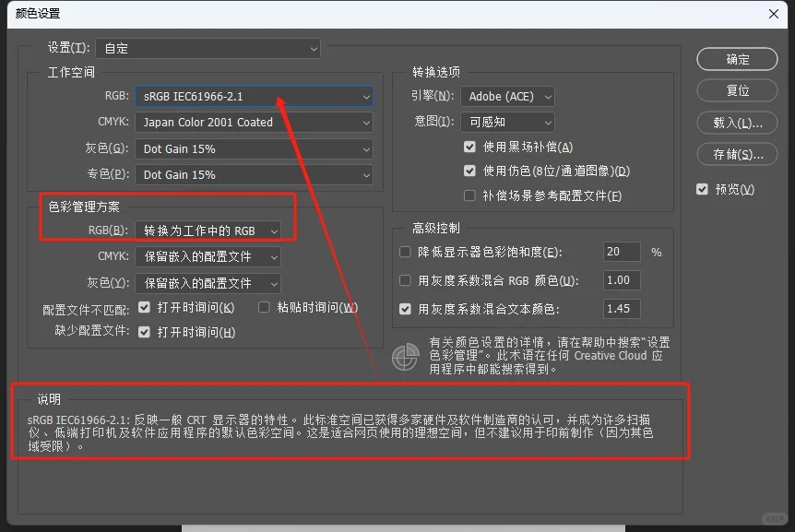This screenshot has width=795, height=532.
Task: Open the 意图 dropdown showing 可感知
Action: pyautogui.click(x=507, y=122)
